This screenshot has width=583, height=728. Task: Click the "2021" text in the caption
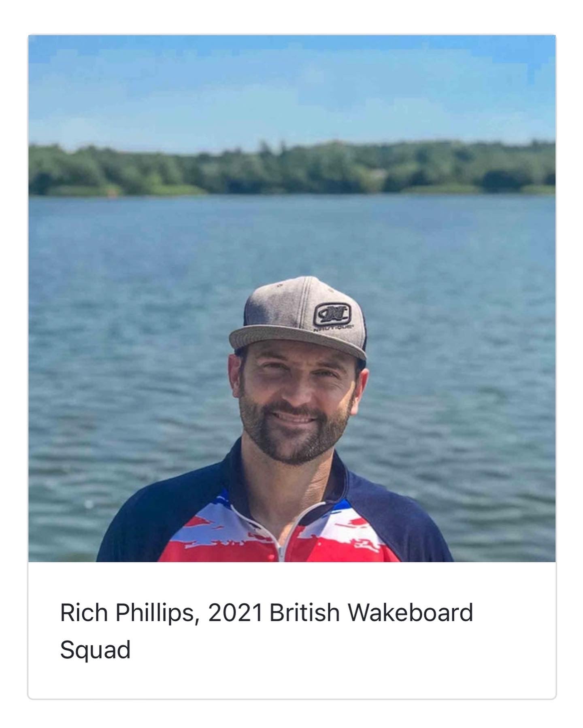pos(235,612)
